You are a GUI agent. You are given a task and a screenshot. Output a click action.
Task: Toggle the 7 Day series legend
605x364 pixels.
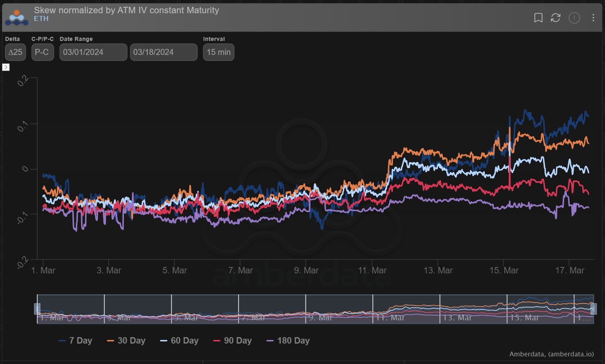pos(75,341)
